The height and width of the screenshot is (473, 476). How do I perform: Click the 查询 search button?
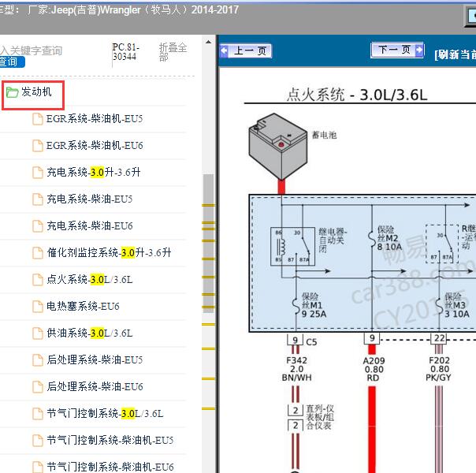[x=11, y=62]
